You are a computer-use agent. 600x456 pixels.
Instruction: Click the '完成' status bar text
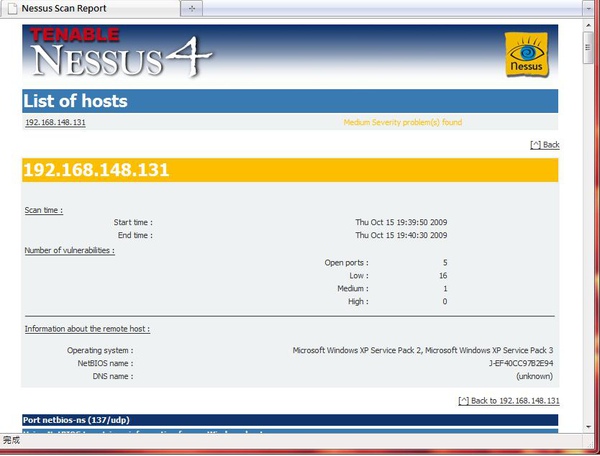[x=11, y=440]
